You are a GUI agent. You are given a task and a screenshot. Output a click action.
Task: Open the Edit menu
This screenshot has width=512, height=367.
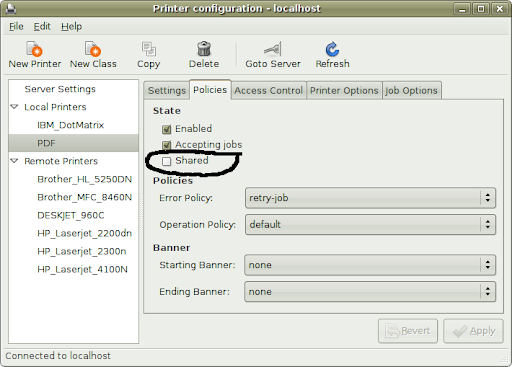click(x=42, y=26)
